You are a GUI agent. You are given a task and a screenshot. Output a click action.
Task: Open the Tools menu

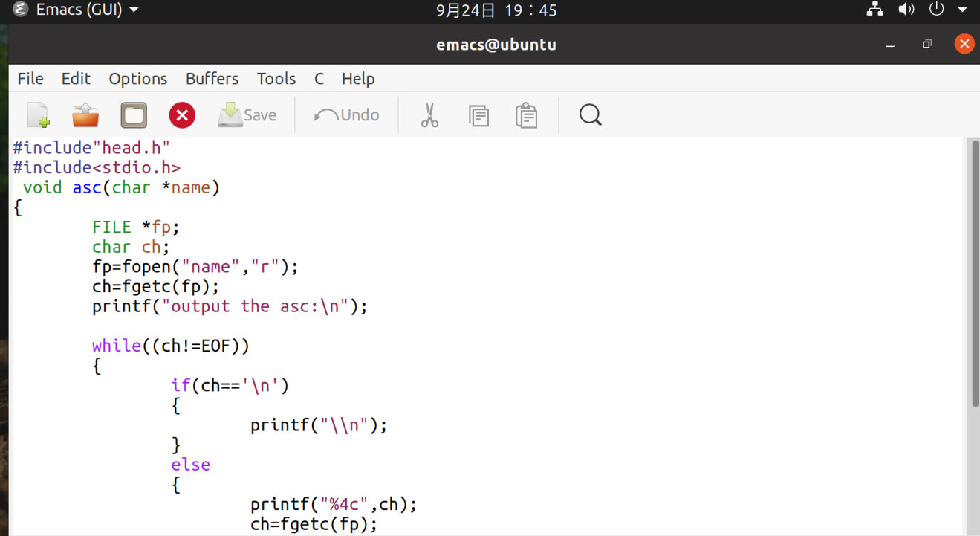pos(276,79)
